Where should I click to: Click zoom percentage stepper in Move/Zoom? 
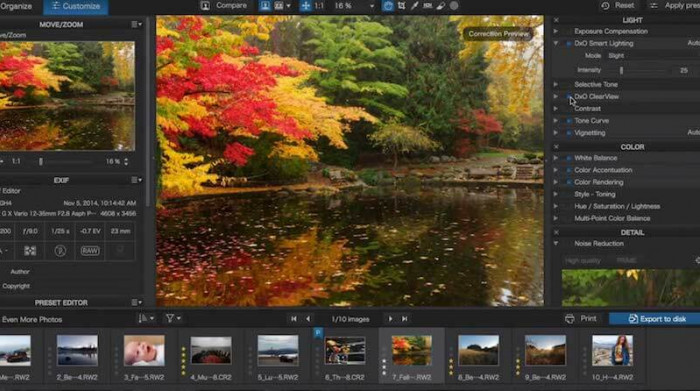click(126, 162)
